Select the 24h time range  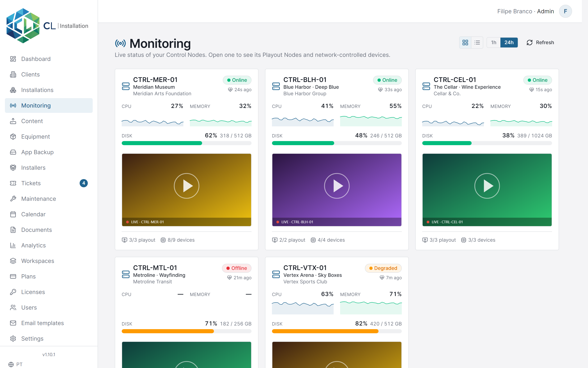(509, 43)
